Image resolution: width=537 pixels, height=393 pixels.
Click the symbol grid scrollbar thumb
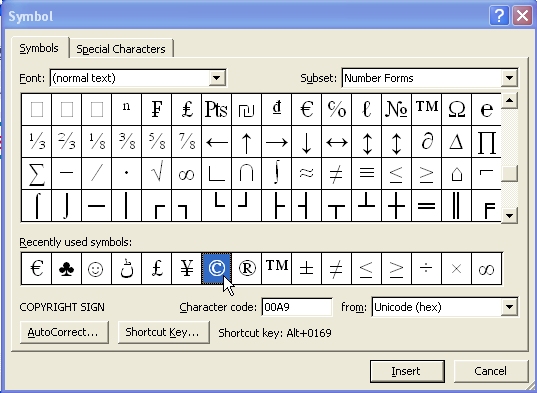tap(510, 174)
